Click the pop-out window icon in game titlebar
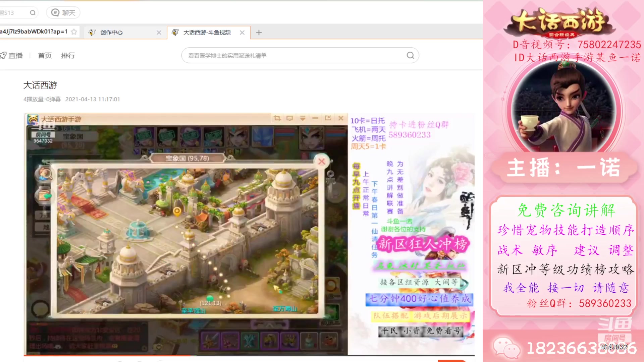644x362 pixels. click(x=328, y=118)
